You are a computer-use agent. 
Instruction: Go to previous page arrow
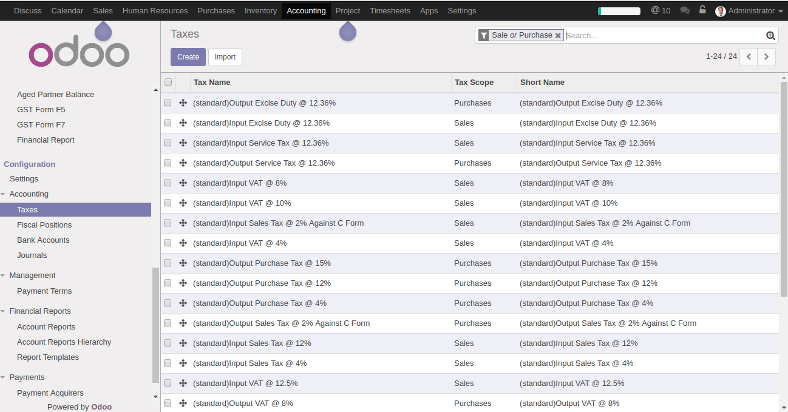click(748, 57)
